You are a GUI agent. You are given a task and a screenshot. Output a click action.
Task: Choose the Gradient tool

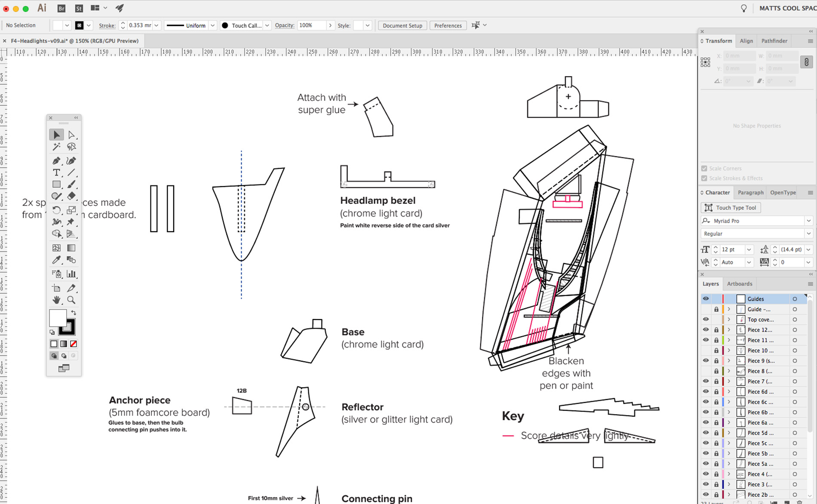click(x=71, y=248)
